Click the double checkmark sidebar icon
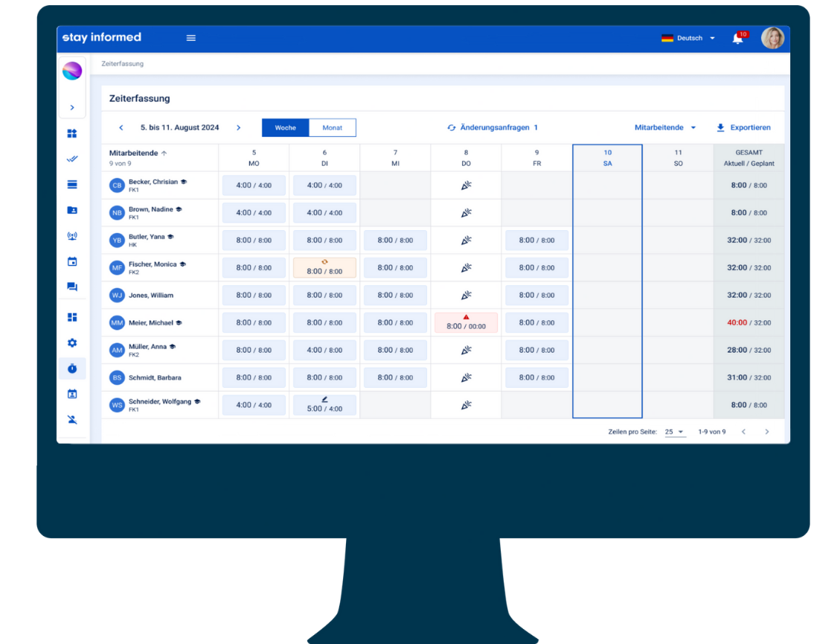This screenshot has width=840, height=644. pos(72,159)
